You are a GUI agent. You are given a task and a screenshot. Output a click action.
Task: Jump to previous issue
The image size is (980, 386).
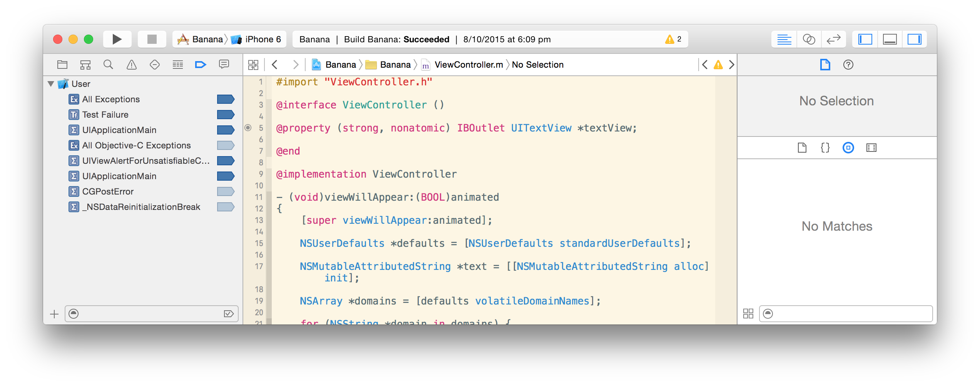705,65
